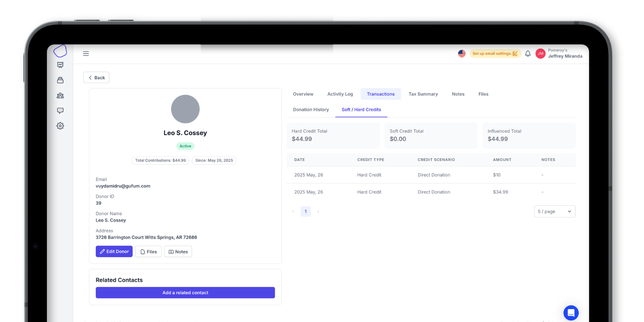Image resolution: width=644 pixels, height=322 pixels.
Task: Open the Notes tab in top tabs
Action: pos(458,94)
